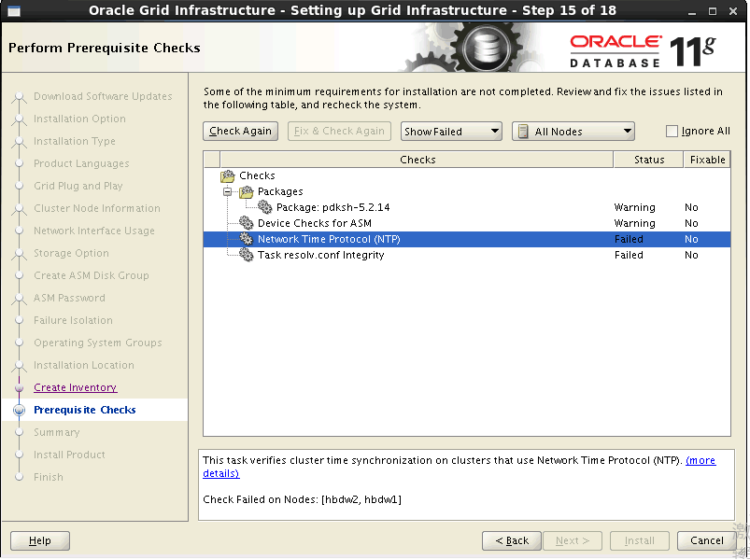Click the Next button

coord(572,540)
